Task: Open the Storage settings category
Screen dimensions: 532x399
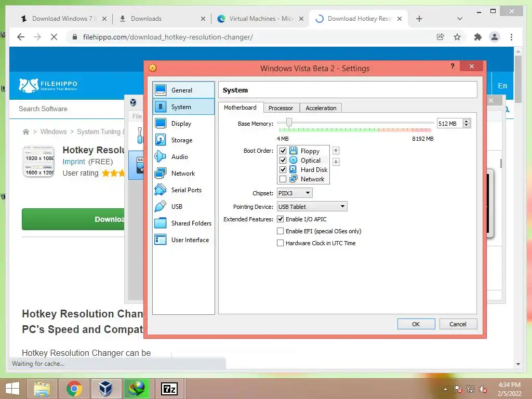Action: tap(183, 140)
